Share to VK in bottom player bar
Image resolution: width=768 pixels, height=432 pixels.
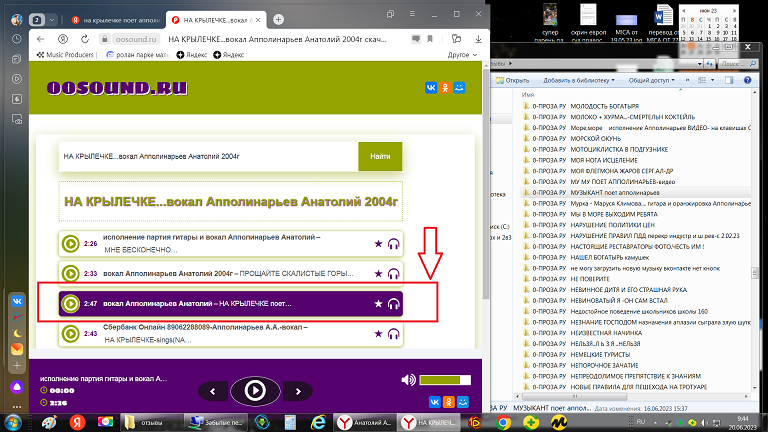tap(434, 402)
